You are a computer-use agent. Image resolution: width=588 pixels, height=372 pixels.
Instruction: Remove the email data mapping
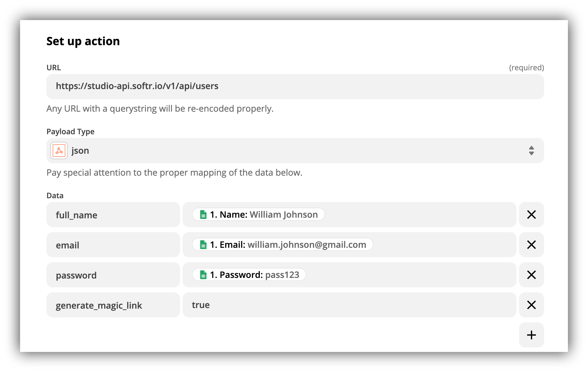(531, 245)
